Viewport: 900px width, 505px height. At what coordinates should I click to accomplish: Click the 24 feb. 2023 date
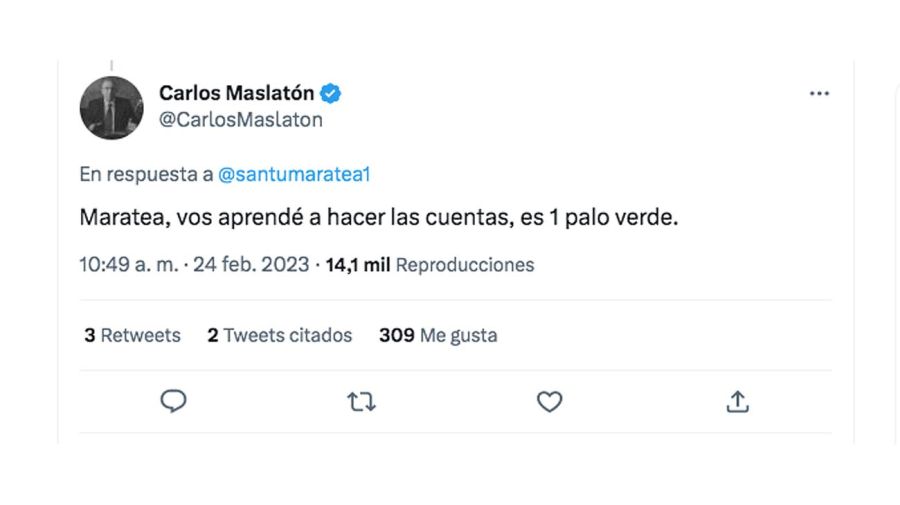251,265
